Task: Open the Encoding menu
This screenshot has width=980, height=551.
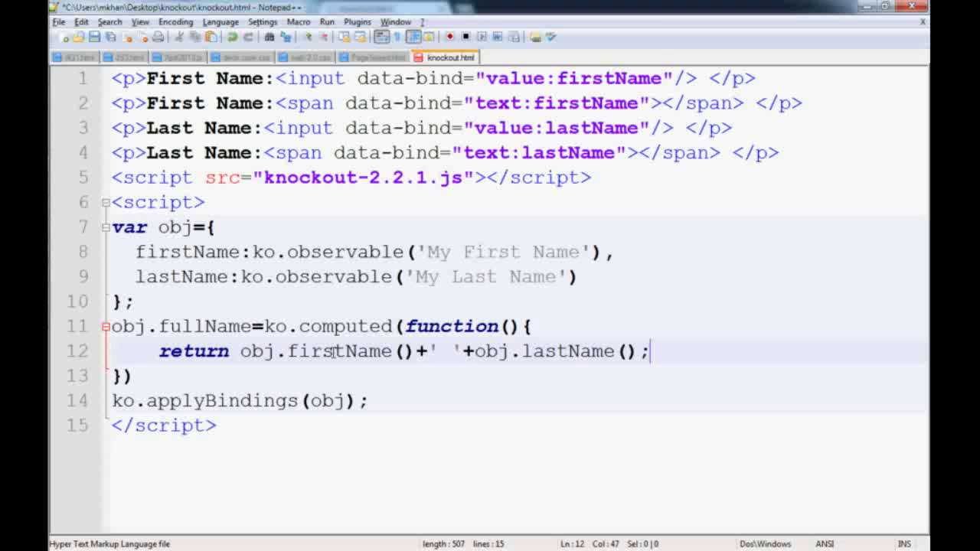Action: pos(175,22)
